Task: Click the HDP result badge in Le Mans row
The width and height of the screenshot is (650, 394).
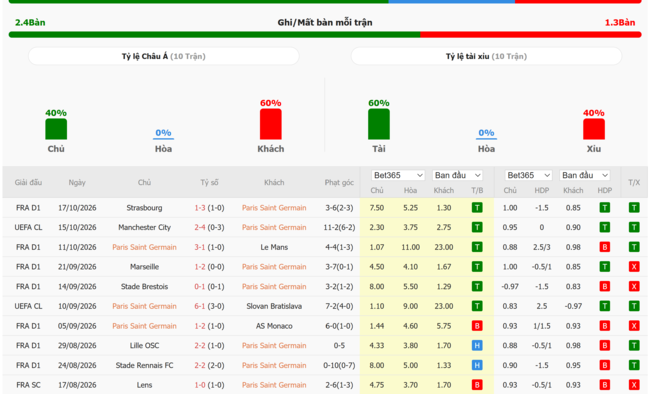Action: (605, 247)
